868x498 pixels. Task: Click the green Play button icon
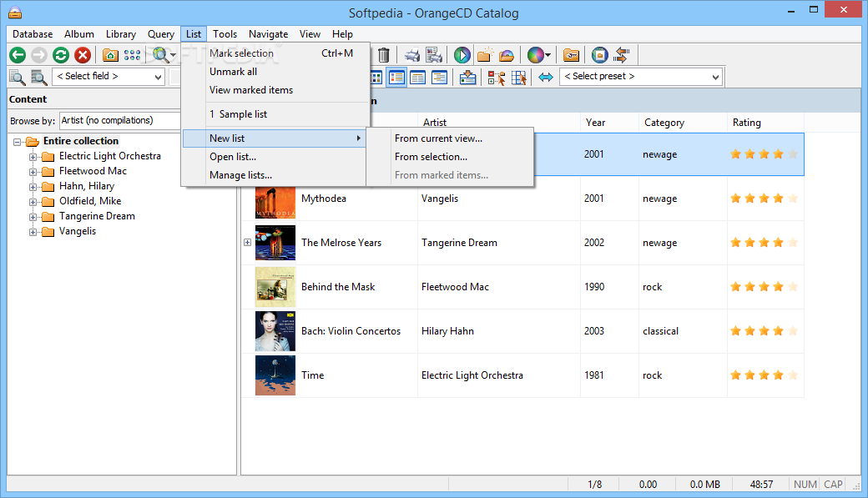point(462,55)
